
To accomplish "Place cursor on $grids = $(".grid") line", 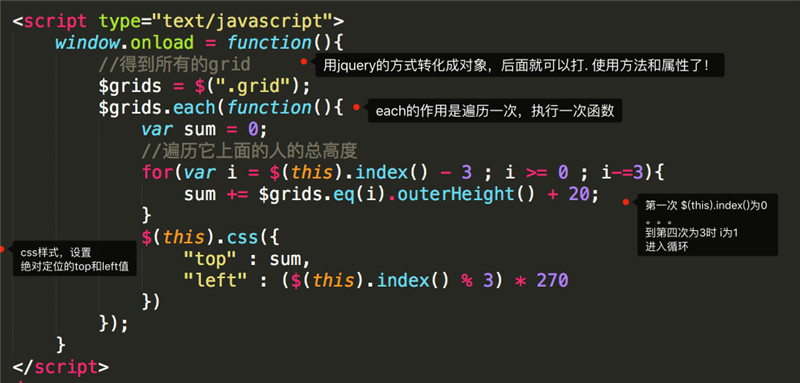I will point(204,86).
